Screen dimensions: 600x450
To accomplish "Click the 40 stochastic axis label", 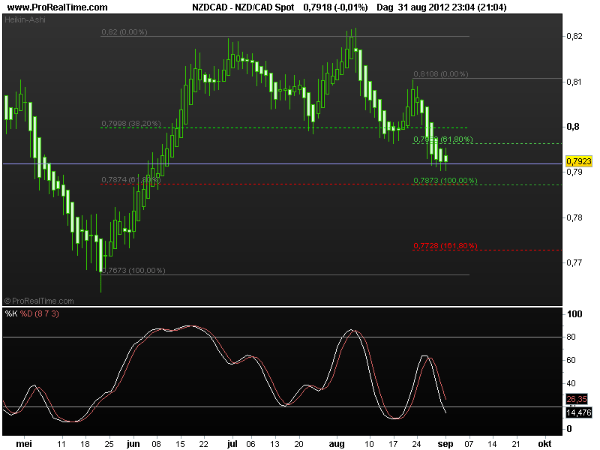I will [571, 383].
